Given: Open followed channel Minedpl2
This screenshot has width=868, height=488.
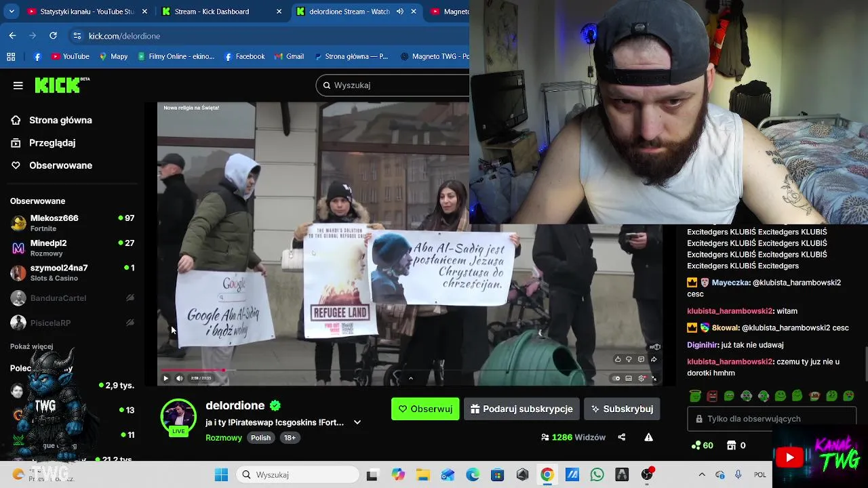Looking at the screenshot, I should pos(72,248).
